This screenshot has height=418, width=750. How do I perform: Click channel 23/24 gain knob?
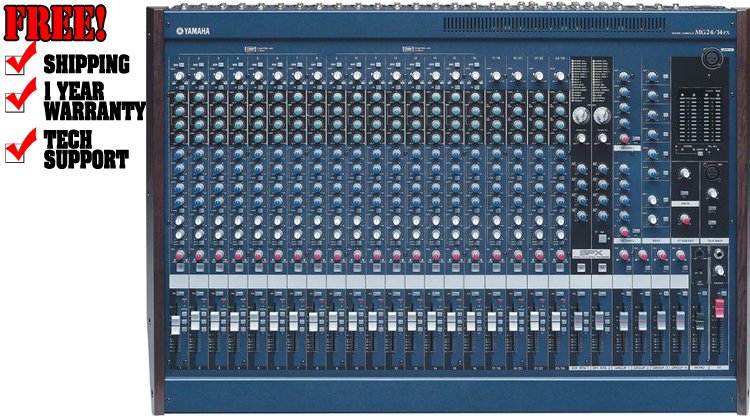pos(559,76)
